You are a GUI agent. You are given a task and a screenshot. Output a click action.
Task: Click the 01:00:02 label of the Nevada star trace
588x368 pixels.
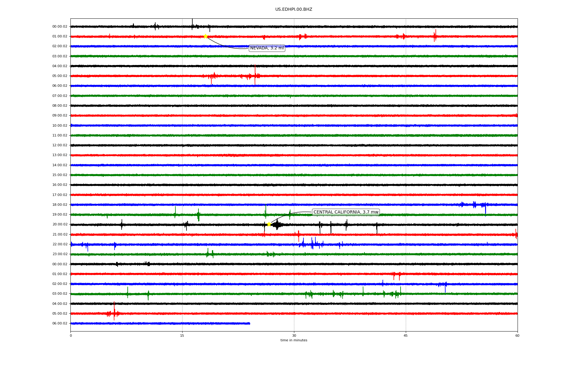pyautogui.click(x=60, y=36)
